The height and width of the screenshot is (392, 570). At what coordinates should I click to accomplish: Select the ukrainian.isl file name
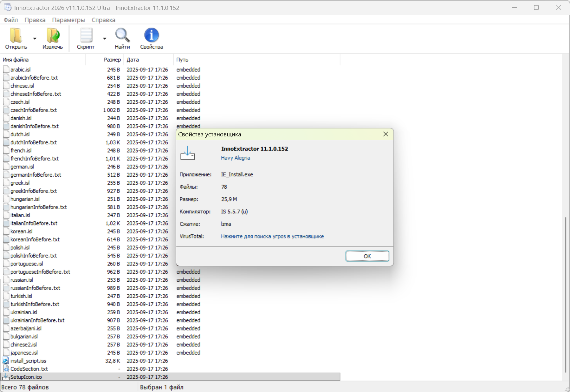pos(24,312)
